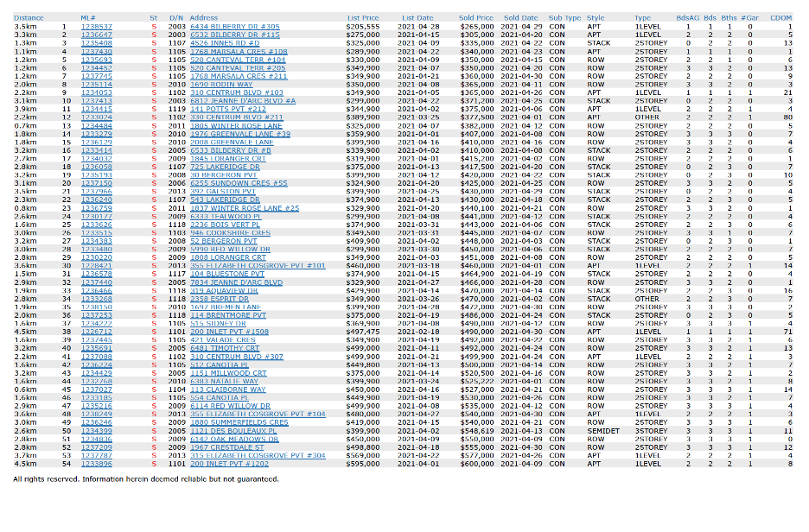The width and height of the screenshot is (809, 532).
Task: Click ML number 1236578
Action: pyautogui.click(x=96, y=273)
